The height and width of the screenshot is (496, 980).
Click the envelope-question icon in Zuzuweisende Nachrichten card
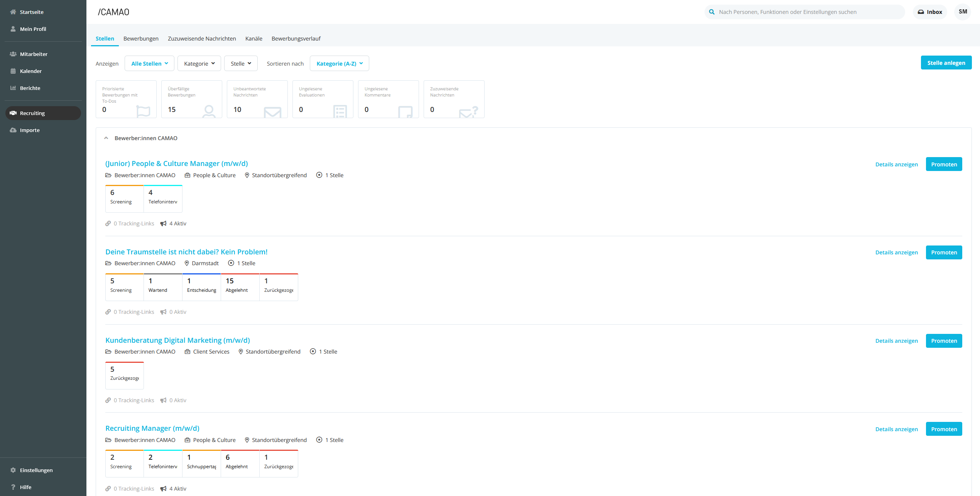[469, 112]
